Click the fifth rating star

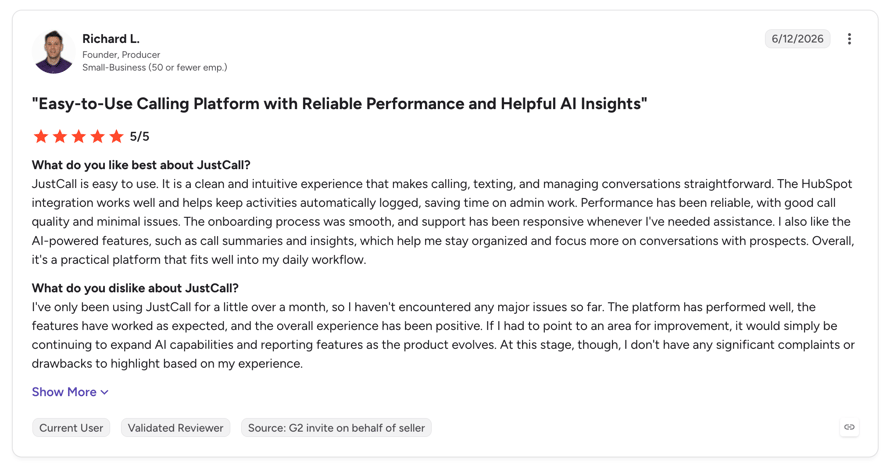pos(116,136)
